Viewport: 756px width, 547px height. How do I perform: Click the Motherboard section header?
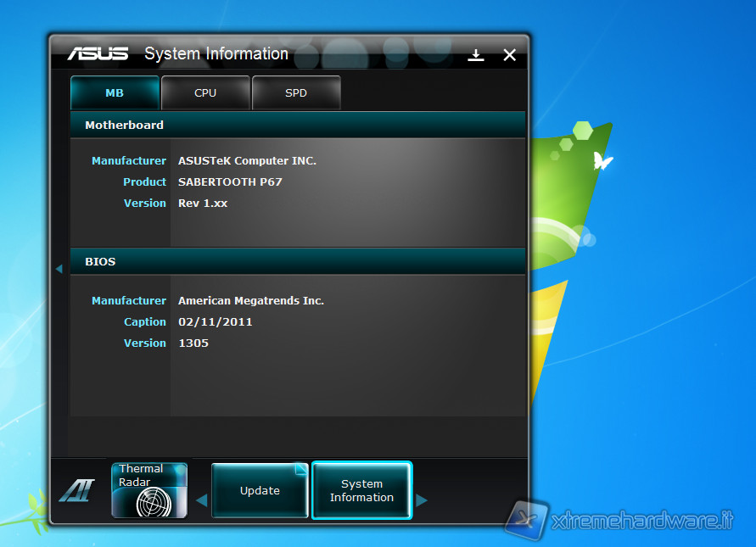(x=124, y=125)
